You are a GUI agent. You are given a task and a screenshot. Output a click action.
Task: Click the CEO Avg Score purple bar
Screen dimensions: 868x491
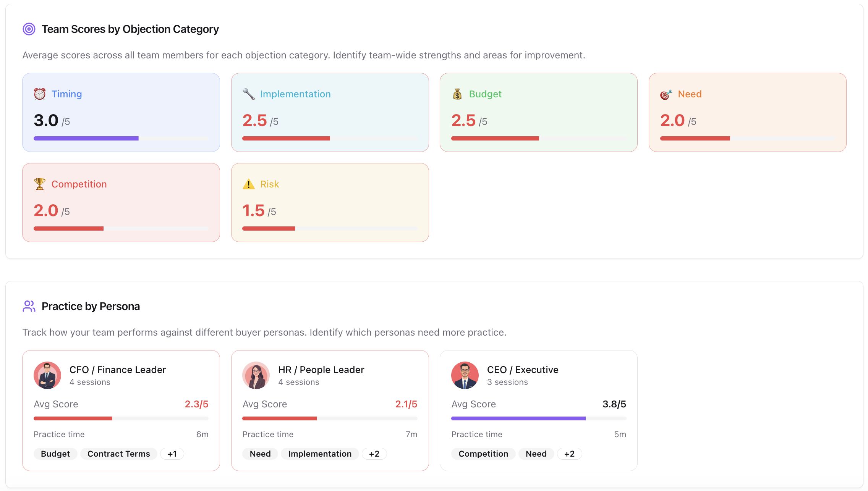pyautogui.click(x=518, y=418)
